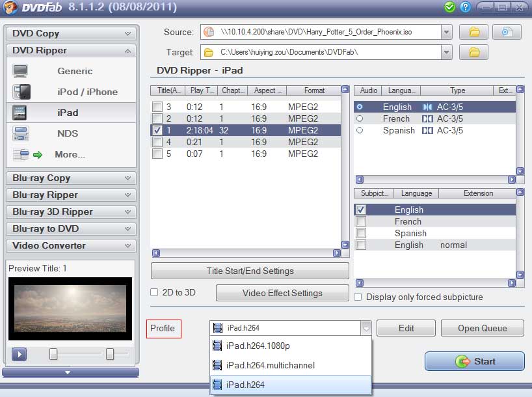Screen dimensions: 532x397
Task: Expand the DVD Copy section
Action: click(x=71, y=34)
